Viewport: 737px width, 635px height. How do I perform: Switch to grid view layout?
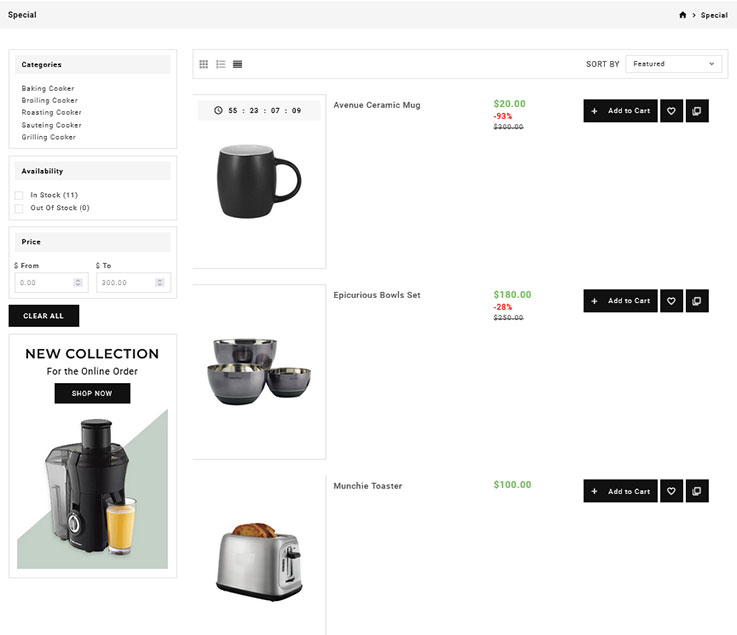[204, 64]
